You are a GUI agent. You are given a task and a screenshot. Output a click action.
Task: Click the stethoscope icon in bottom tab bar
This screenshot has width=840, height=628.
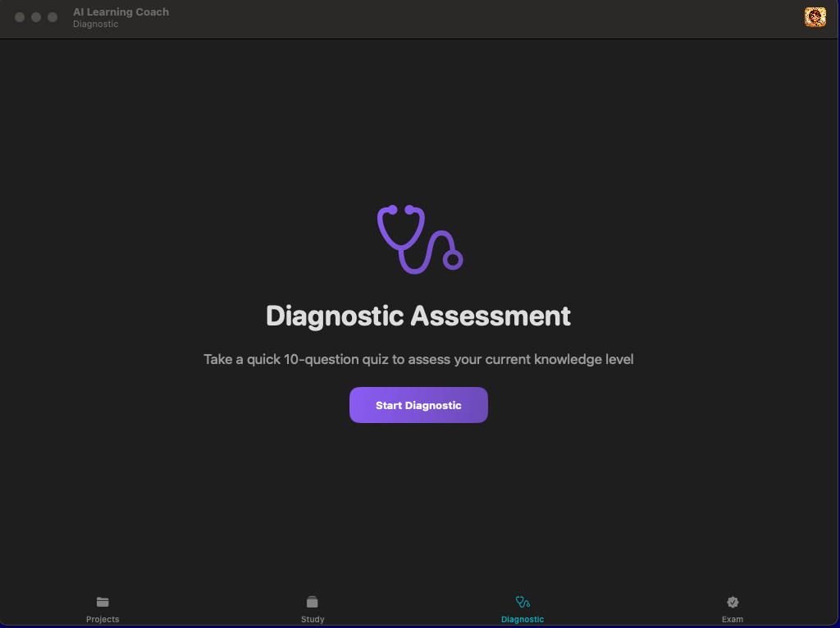click(x=523, y=602)
